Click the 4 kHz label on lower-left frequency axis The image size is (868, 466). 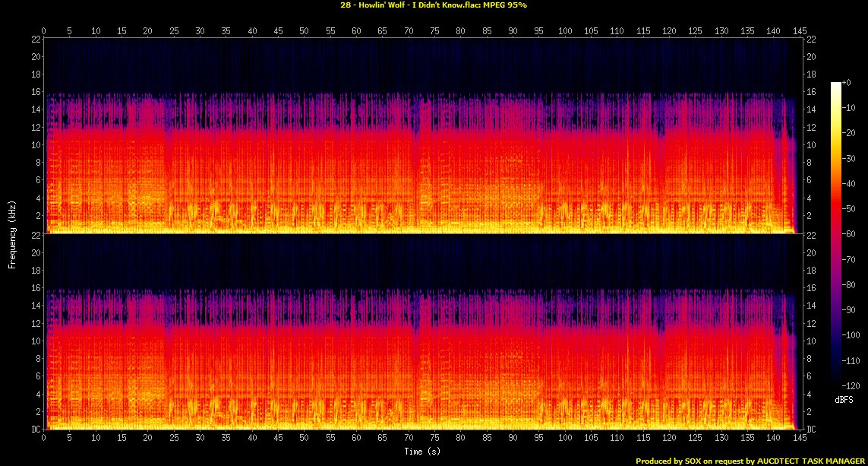(x=36, y=394)
